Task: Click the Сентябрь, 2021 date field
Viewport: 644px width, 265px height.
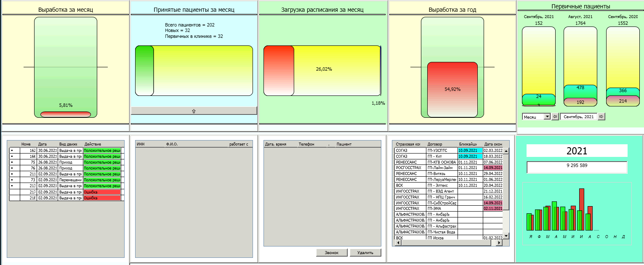Action: coord(578,117)
